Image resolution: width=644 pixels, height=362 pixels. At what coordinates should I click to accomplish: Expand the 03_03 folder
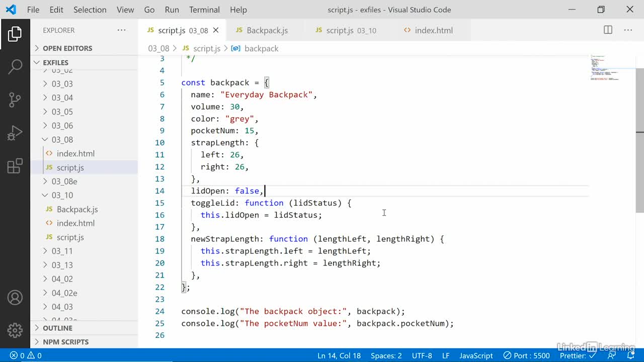(x=62, y=84)
